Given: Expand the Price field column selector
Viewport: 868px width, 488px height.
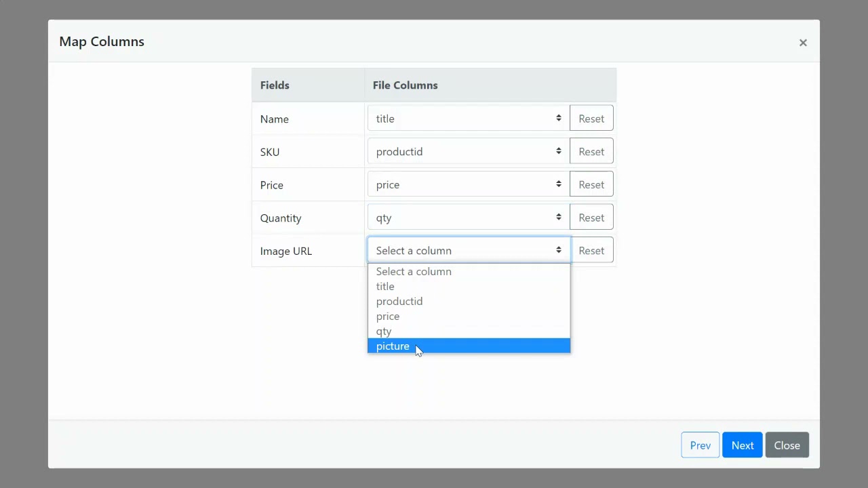Looking at the screenshot, I should point(469,184).
